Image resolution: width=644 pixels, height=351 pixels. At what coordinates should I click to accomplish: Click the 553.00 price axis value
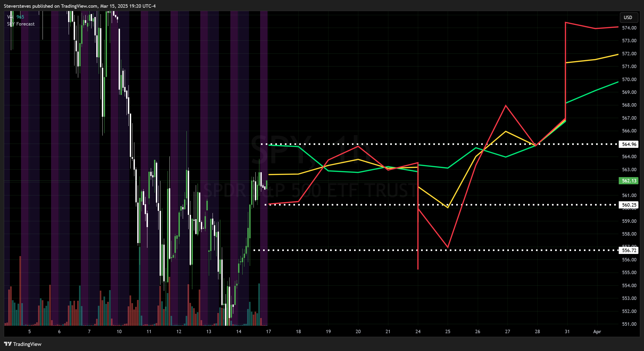(x=629, y=298)
